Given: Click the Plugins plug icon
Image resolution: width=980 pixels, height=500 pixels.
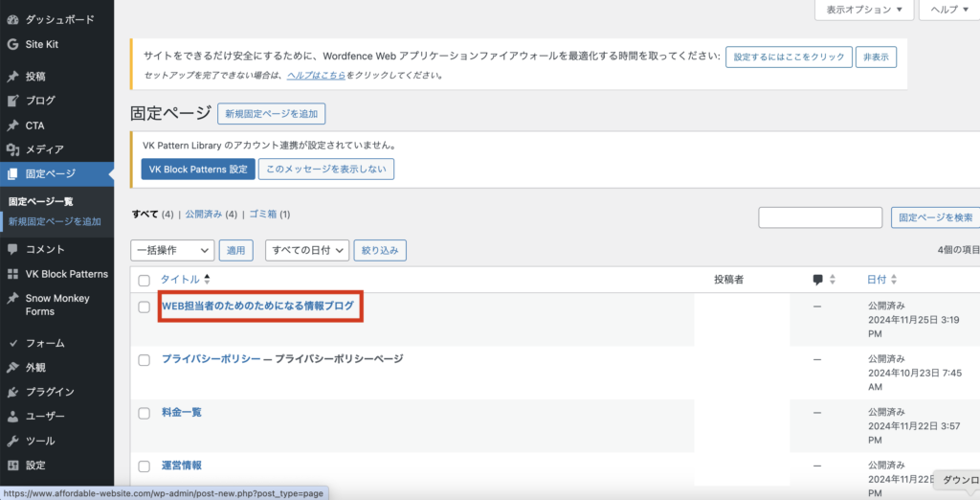Looking at the screenshot, I should 12,392.
